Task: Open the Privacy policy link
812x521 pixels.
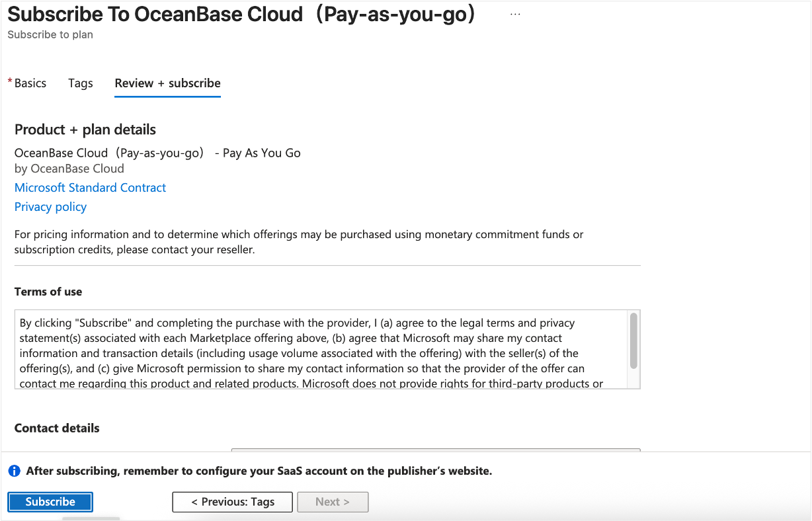Action: [x=50, y=207]
